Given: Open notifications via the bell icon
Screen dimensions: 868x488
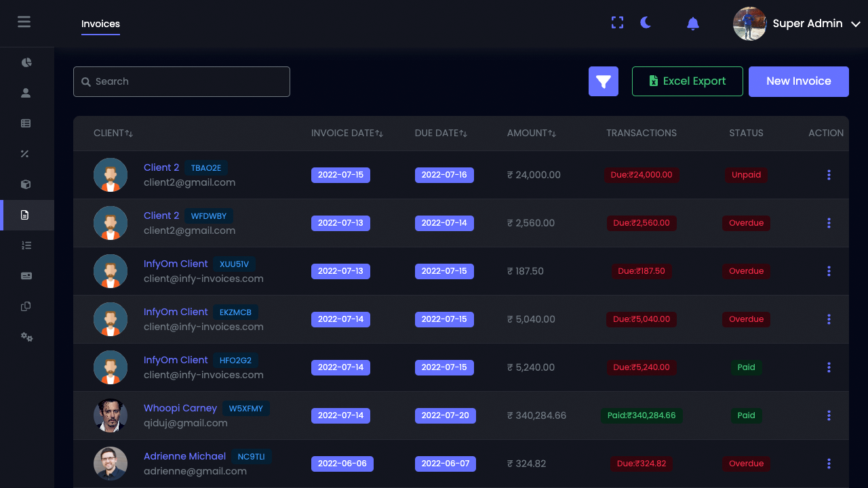Looking at the screenshot, I should point(692,24).
